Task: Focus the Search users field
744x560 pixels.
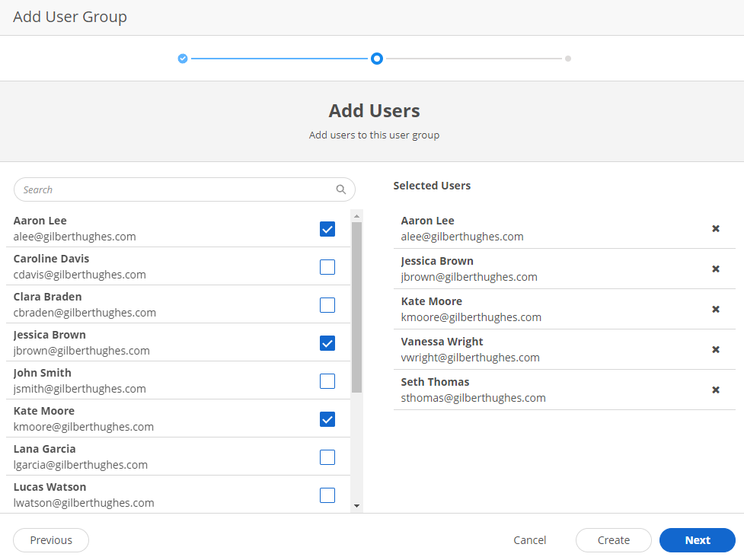Action: (184, 189)
